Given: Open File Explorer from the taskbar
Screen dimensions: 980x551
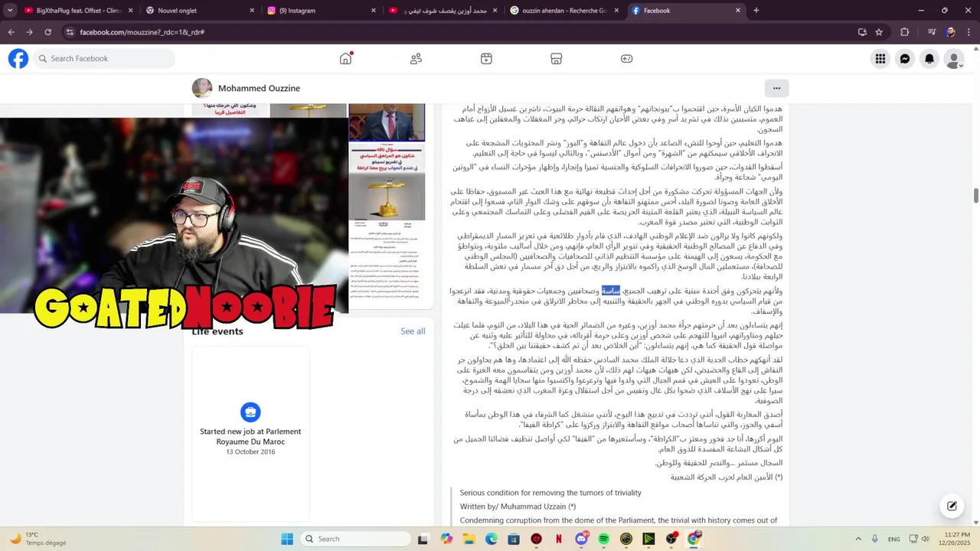Looking at the screenshot, I should click(469, 539).
